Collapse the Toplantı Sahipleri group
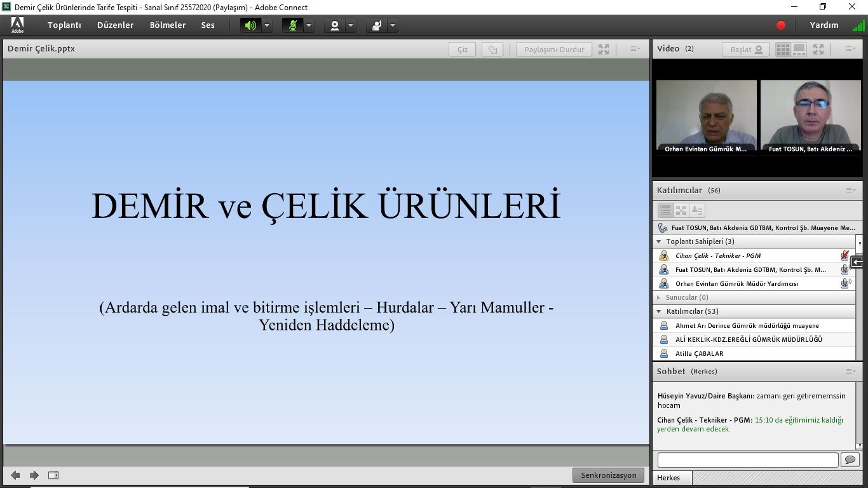Viewport: 868px width, 488px height. pyautogui.click(x=659, y=241)
